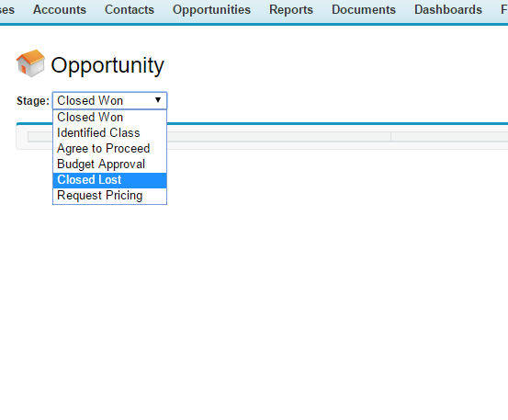The height and width of the screenshot is (420, 508).
Task: Select Budget Approval in the list
Action: click(x=109, y=164)
